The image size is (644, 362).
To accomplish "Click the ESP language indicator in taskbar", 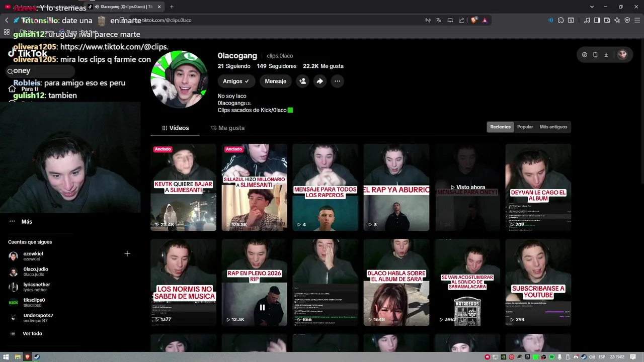I will pos(602,357).
